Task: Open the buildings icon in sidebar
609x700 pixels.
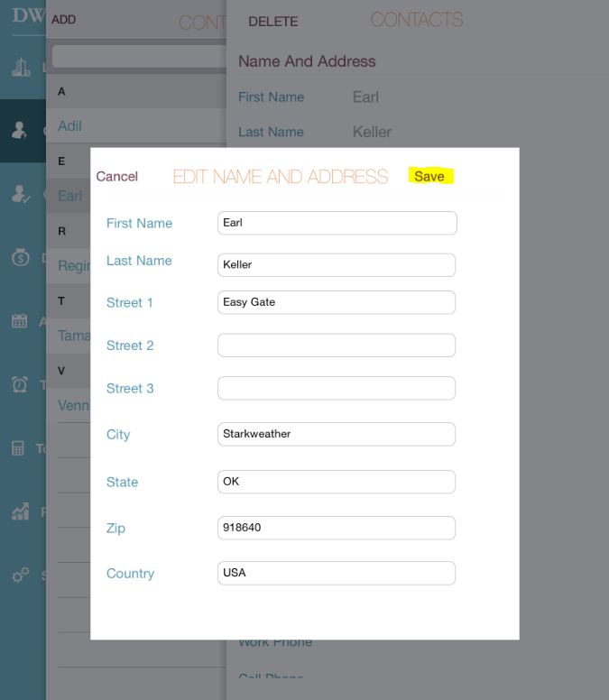Action: click(x=21, y=67)
